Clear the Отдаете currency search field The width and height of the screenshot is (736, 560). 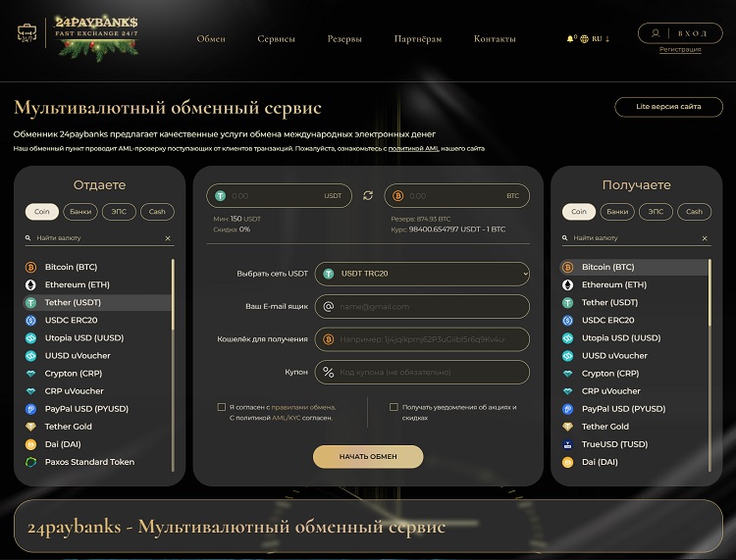tap(168, 238)
